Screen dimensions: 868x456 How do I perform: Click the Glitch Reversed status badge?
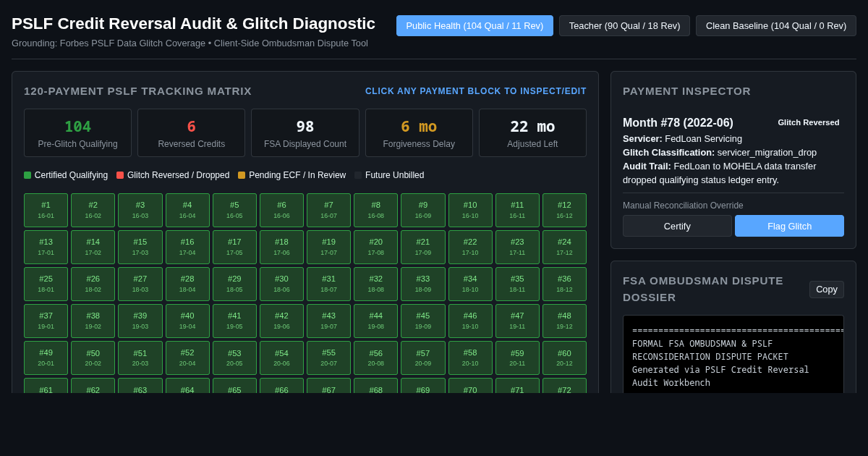click(x=809, y=122)
